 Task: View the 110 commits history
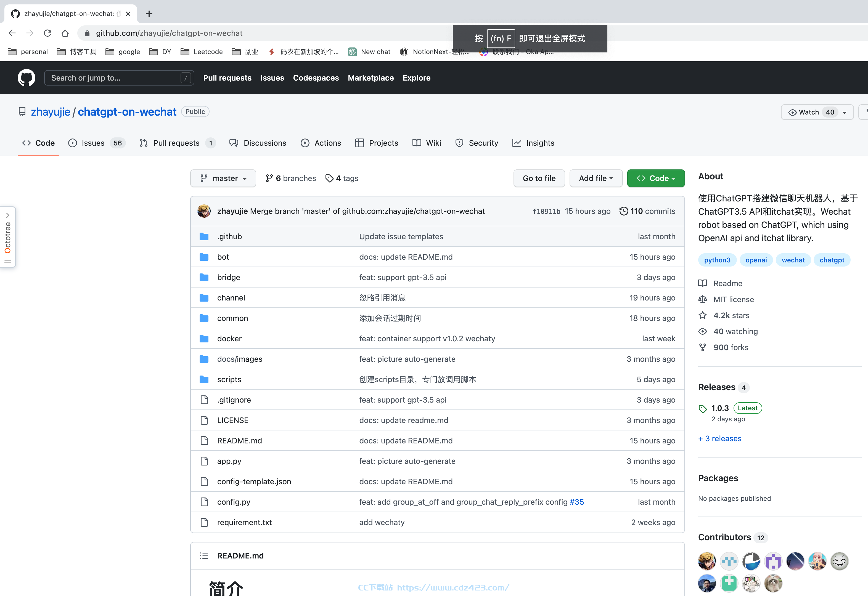coord(647,211)
